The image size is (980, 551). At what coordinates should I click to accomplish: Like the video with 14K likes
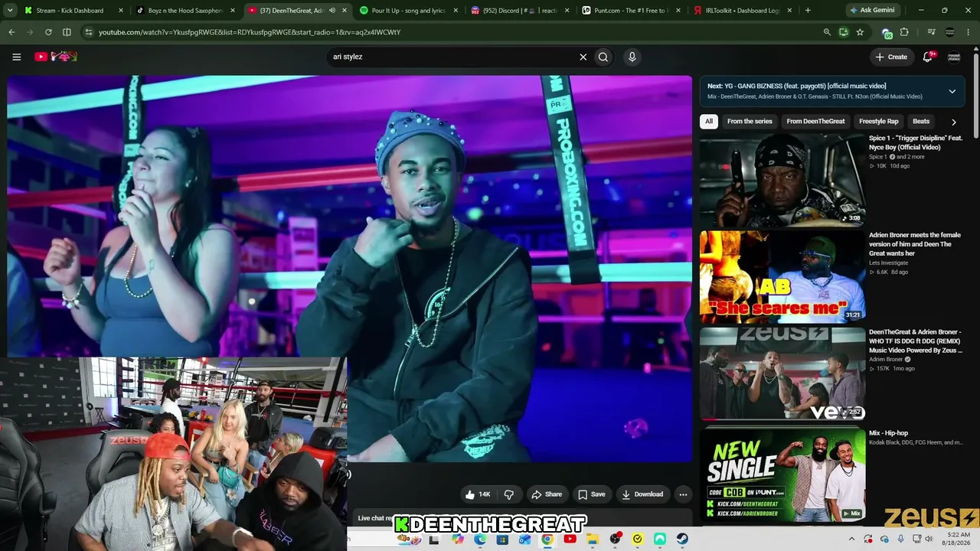tap(477, 494)
